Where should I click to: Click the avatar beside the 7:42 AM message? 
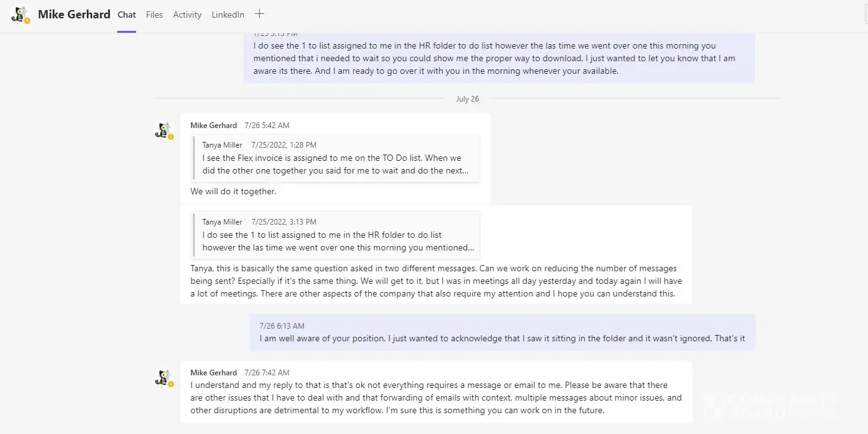tap(163, 377)
